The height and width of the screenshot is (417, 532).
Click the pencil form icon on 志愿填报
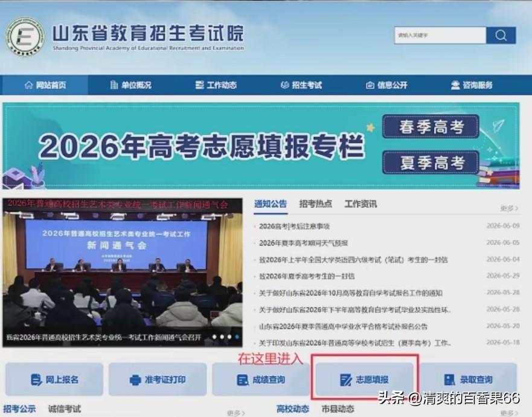[x=346, y=380]
